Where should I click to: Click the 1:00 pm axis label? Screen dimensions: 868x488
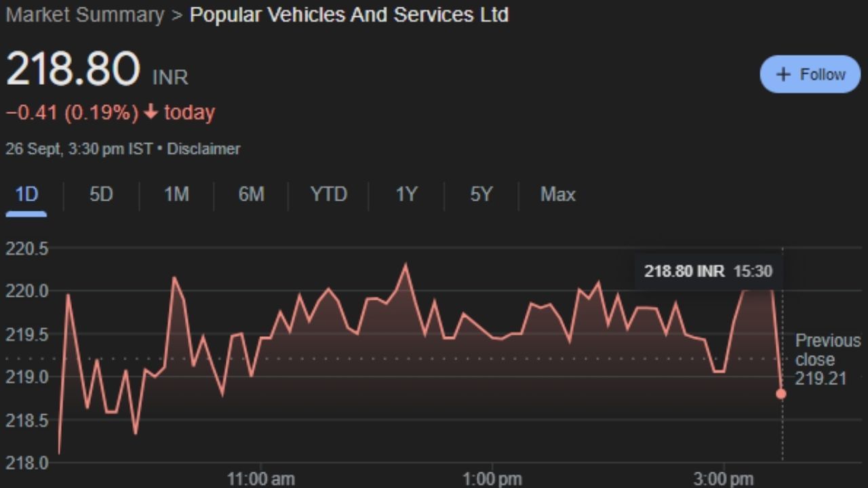[x=492, y=479]
